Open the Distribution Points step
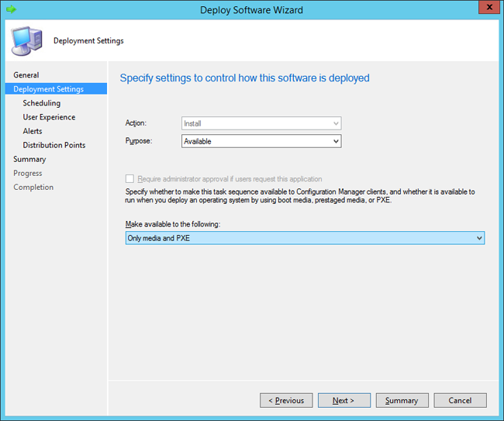The image size is (504, 421). [x=54, y=145]
